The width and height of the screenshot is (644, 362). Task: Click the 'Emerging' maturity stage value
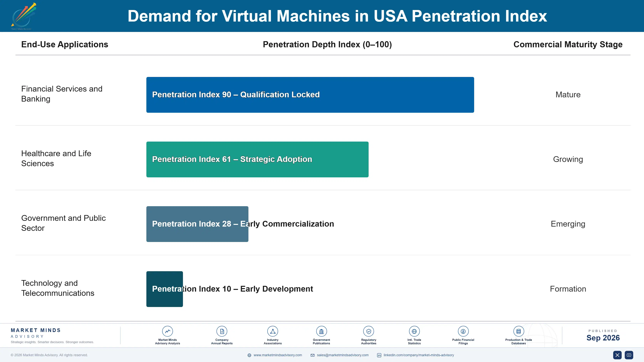[568, 224]
